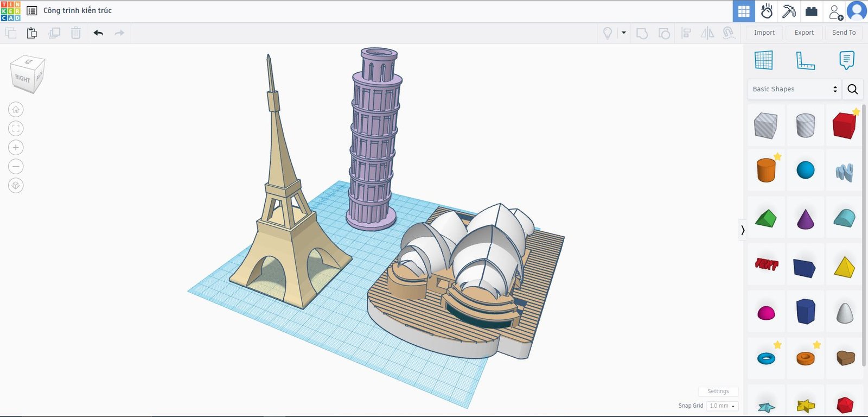Search shapes with magnifier icon
Image resolution: width=868 pixels, height=417 pixels.
[x=853, y=89]
